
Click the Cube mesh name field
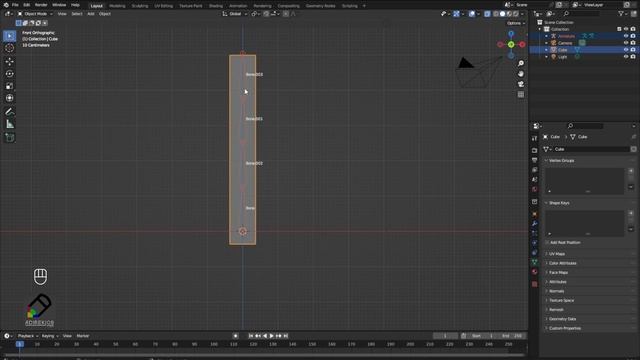(591, 149)
